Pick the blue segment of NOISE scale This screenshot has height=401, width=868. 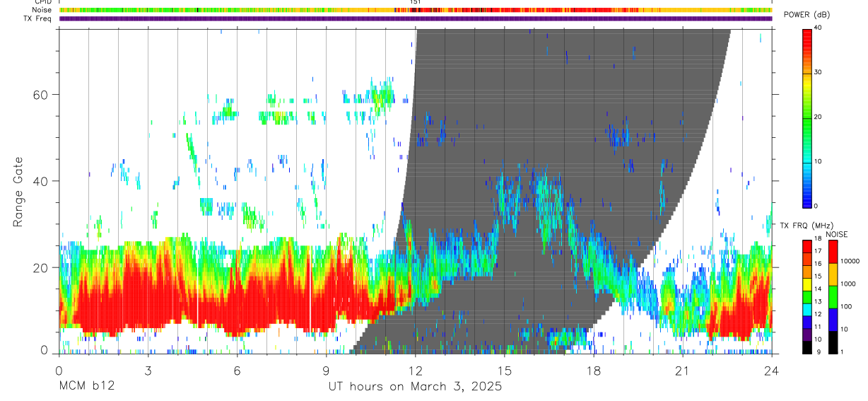pyautogui.click(x=833, y=319)
